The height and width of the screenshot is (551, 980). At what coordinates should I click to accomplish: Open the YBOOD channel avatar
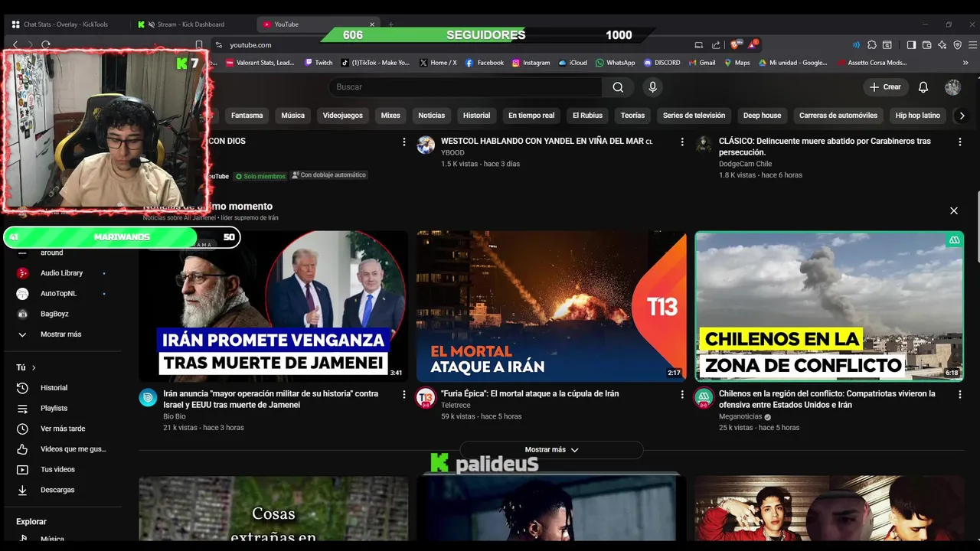click(x=426, y=145)
